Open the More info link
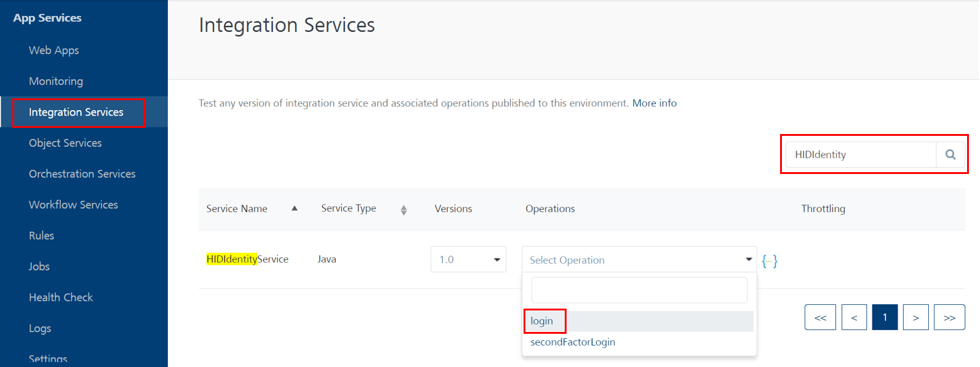Screen dimensions: 980x367 pyautogui.click(x=655, y=103)
